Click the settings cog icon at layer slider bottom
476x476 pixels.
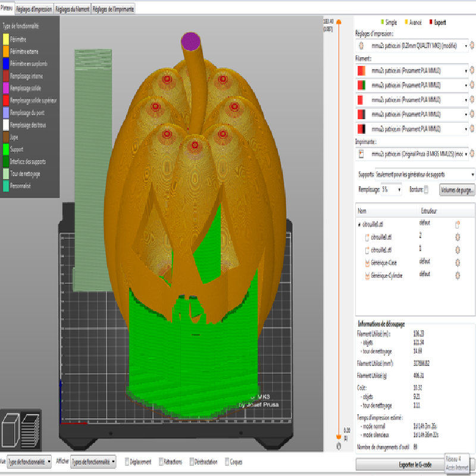339,445
